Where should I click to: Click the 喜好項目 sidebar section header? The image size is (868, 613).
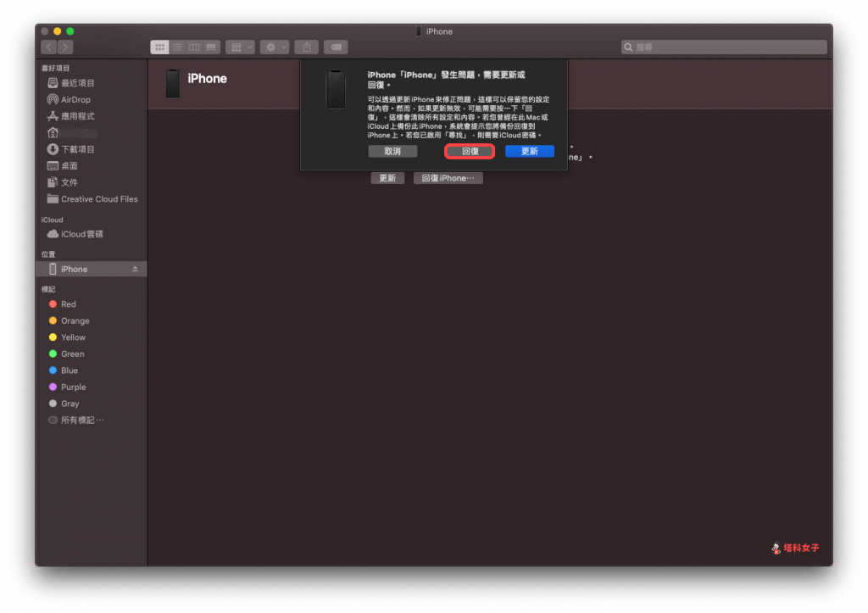55,68
